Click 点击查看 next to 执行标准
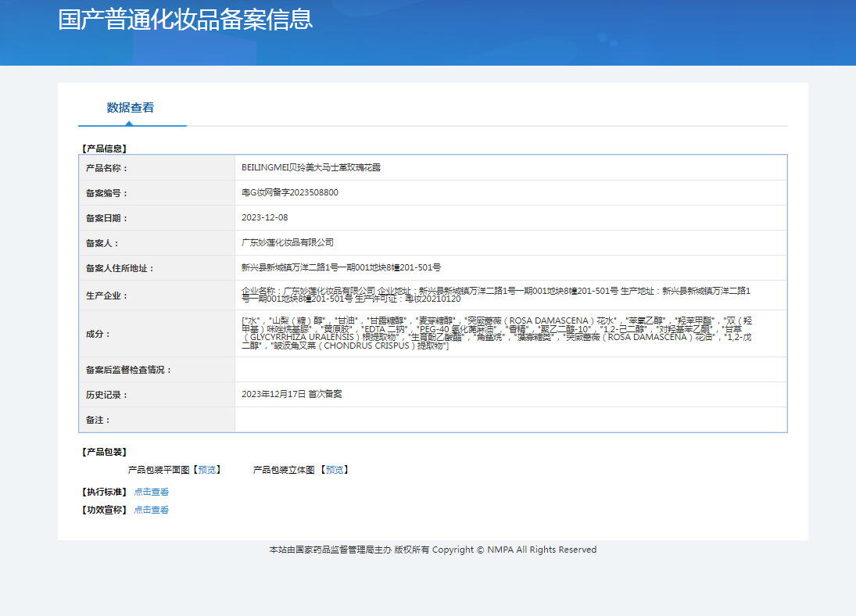 pyautogui.click(x=151, y=492)
